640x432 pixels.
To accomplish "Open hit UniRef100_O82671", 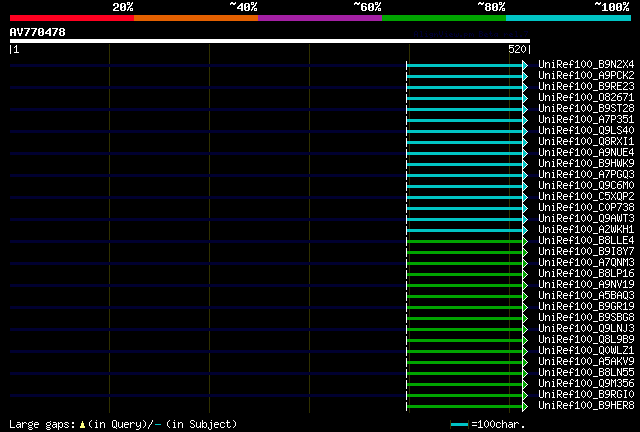I will 586,97.
